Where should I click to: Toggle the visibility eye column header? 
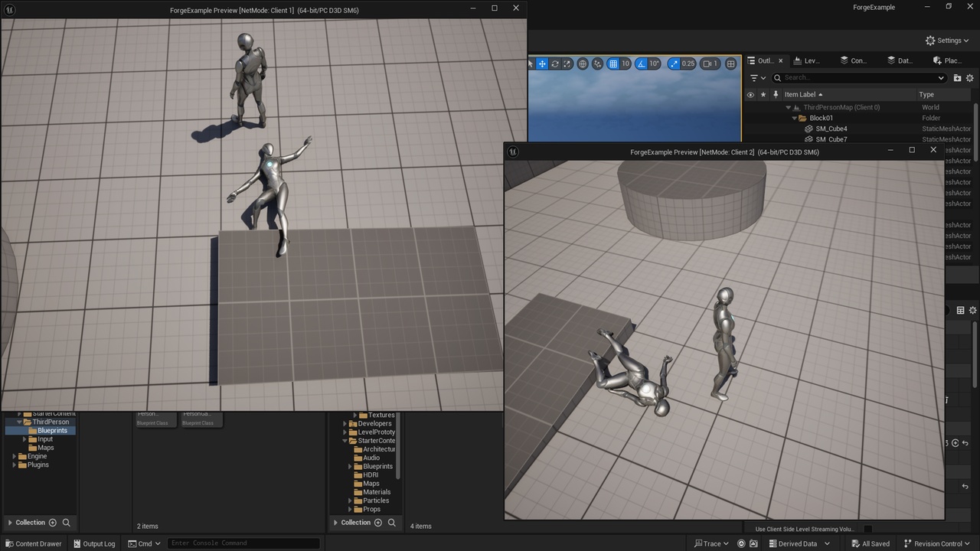pos(750,95)
